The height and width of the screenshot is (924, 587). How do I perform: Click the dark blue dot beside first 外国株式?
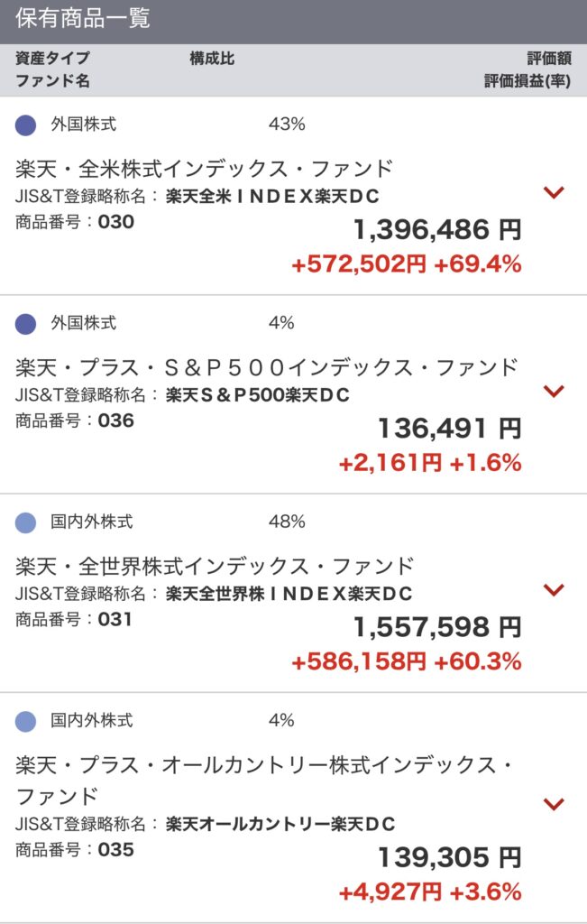[25, 125]
